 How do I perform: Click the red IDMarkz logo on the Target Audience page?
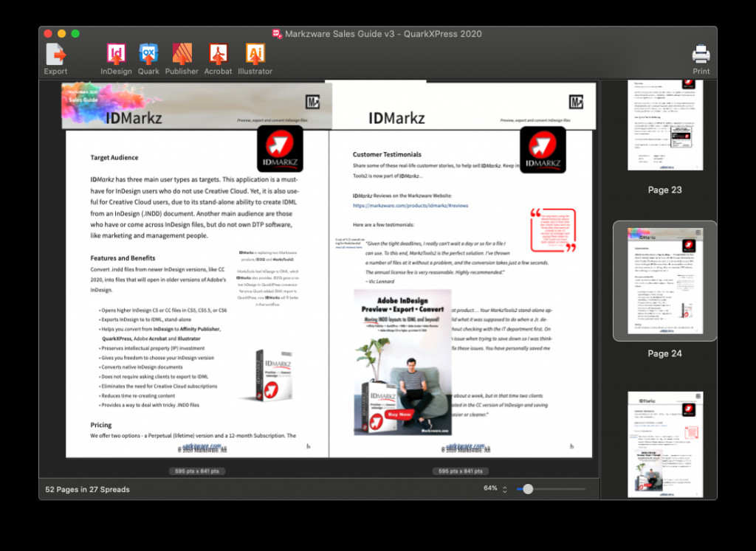click(280, 149)
